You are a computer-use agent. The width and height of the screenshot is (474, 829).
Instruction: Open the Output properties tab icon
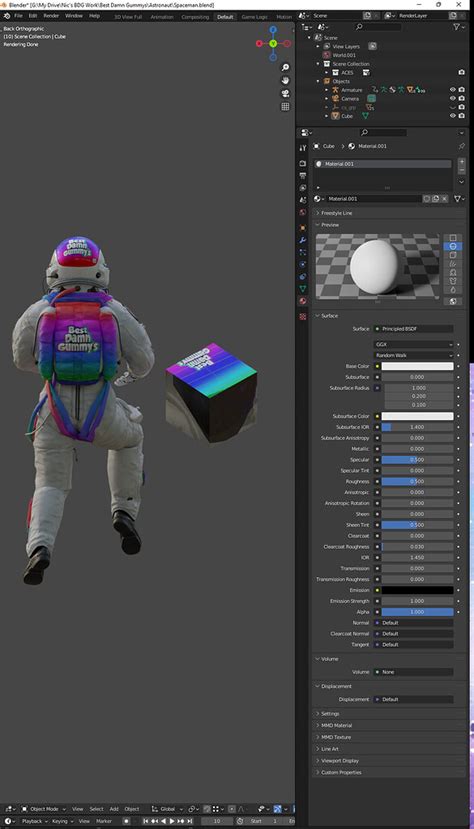coord(303,176)
